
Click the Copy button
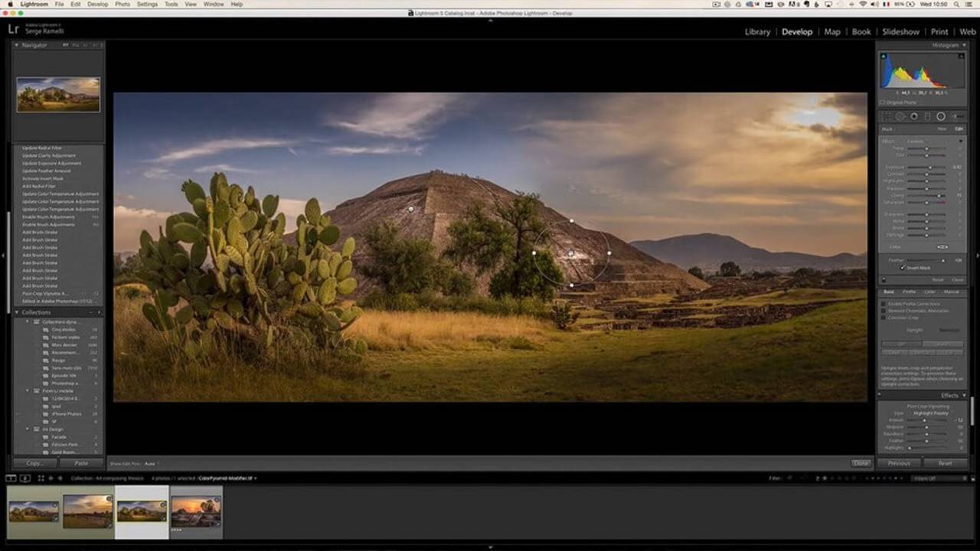[x=34, y=463]
